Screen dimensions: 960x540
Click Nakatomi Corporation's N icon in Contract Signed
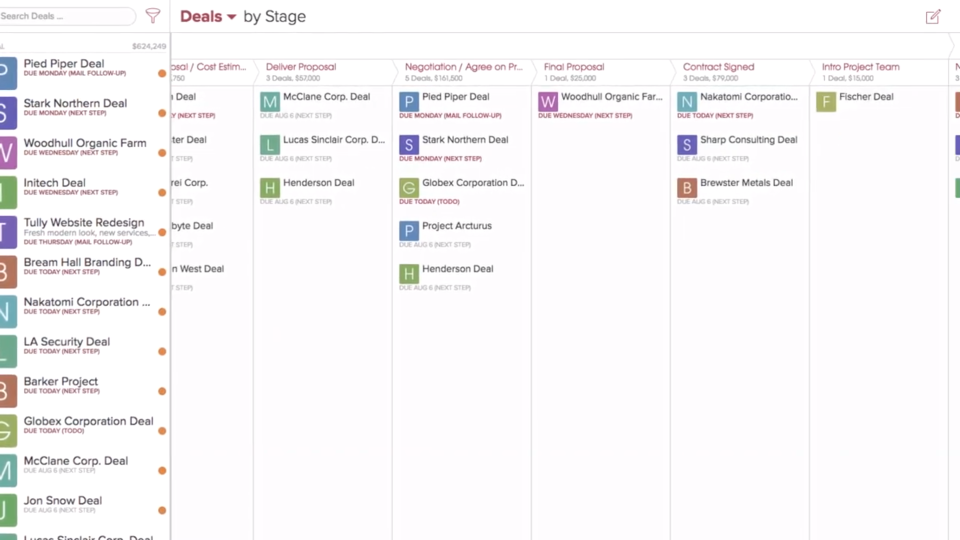(x=687, y=102)
